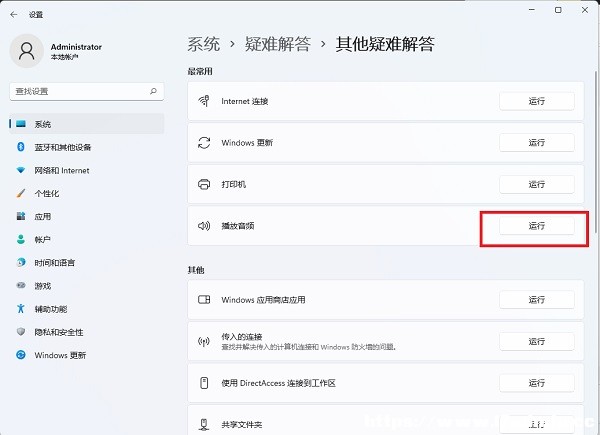Click the Administrator account name
Image resolution: width=600 pixels, height=435 pixels.
pyautogui.click(x=76, y=47)
